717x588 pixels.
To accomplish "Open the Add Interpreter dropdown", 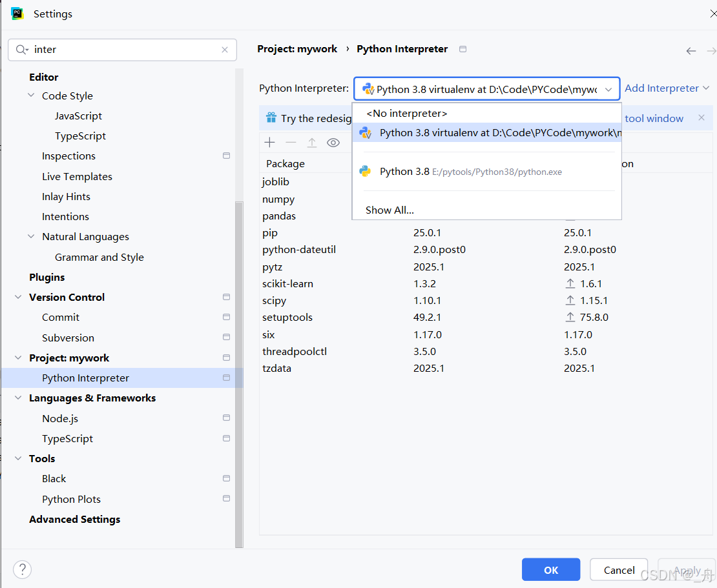I will (x=667, y=88).
